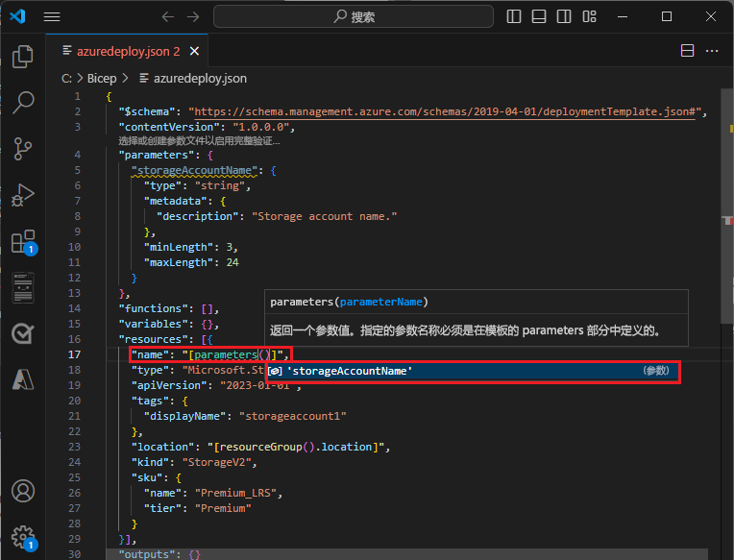
Task: Click the "tags" key on line 20
Action: (150, 401)
